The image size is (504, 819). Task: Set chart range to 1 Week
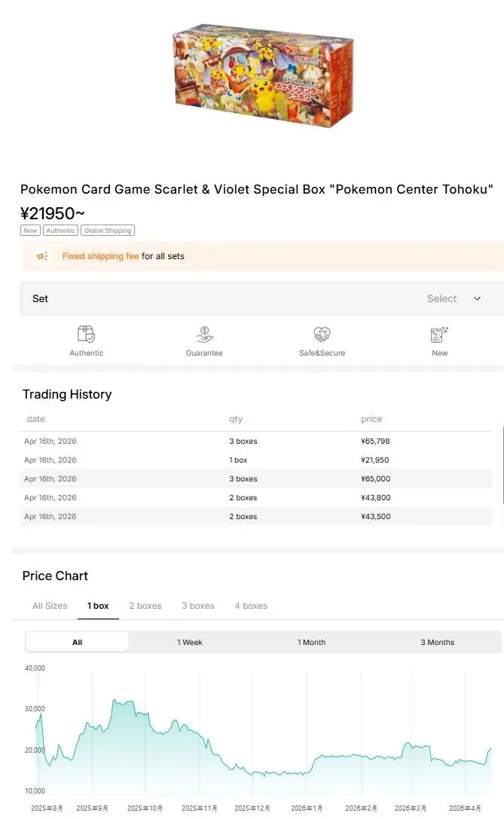click(190, 642)
